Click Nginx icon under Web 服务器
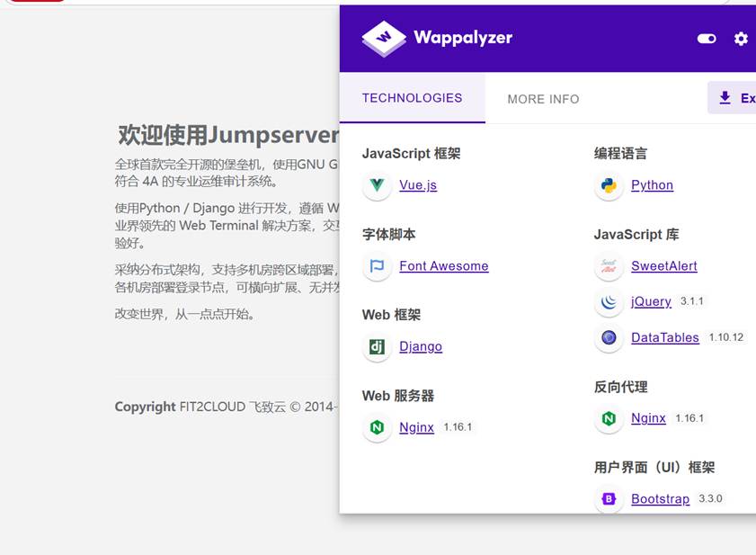This screenshot has height=555, width=756. 377,427
